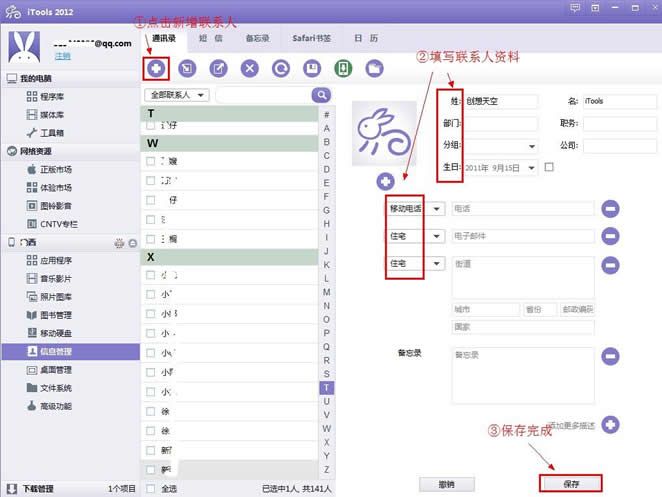Image resolution: width=662 pixels, height=497 pixels.
Task: Click the 注销 logout link
Action: [62, 56]
